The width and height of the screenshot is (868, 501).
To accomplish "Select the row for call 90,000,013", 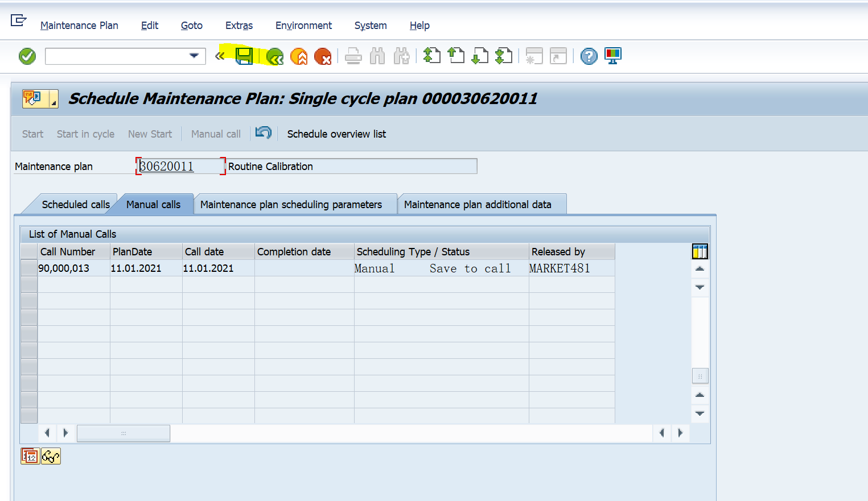I will pos(29,268).
